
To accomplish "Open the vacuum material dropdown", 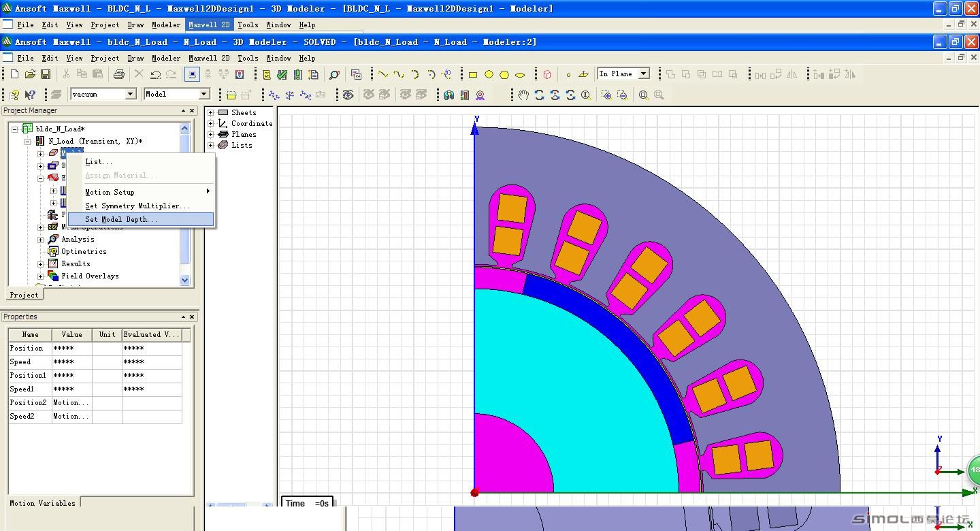I will [x=131, y=95].
